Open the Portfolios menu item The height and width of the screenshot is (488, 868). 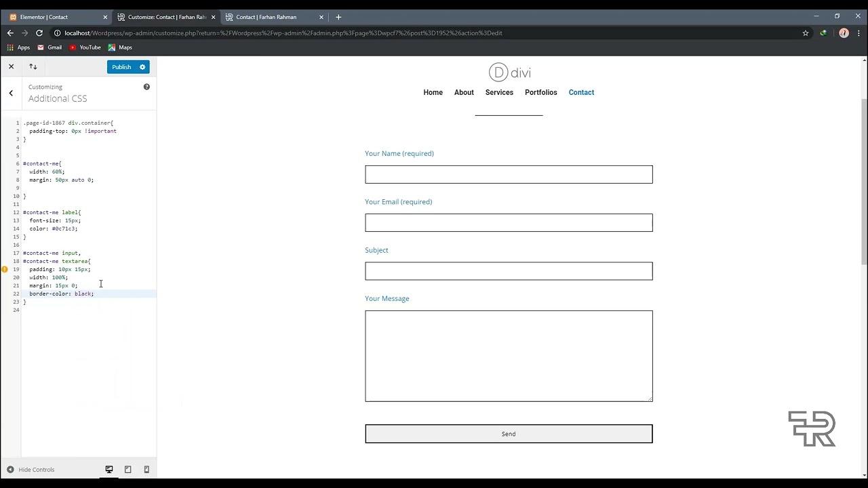[x=540, y=92]
